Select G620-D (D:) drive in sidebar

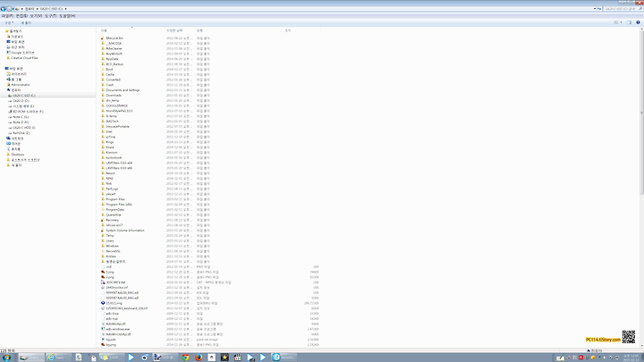21,100
